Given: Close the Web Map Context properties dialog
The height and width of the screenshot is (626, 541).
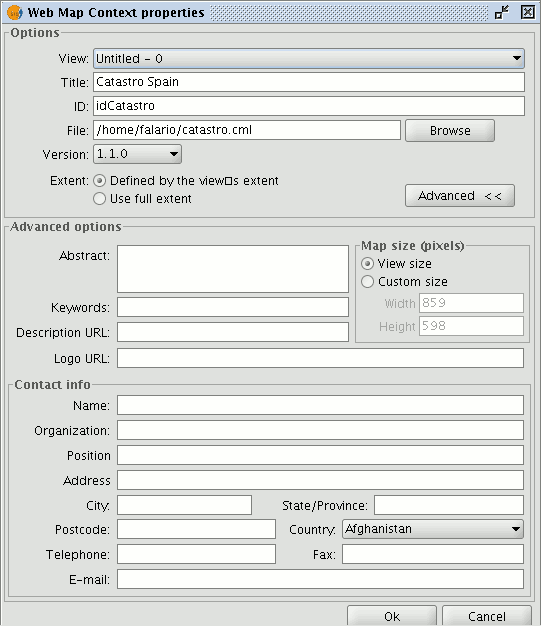Looking at the screenshot, I should pyautogui.click(x=527, y=12).
